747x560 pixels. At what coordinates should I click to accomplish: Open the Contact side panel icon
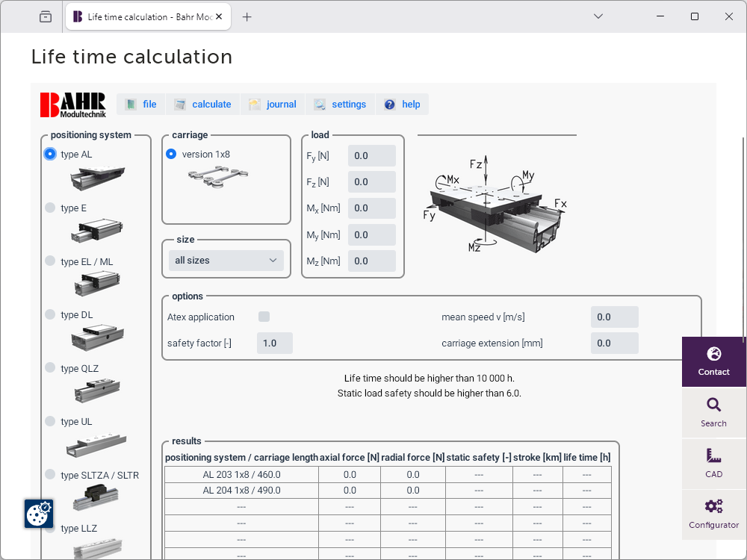point(713,355)
